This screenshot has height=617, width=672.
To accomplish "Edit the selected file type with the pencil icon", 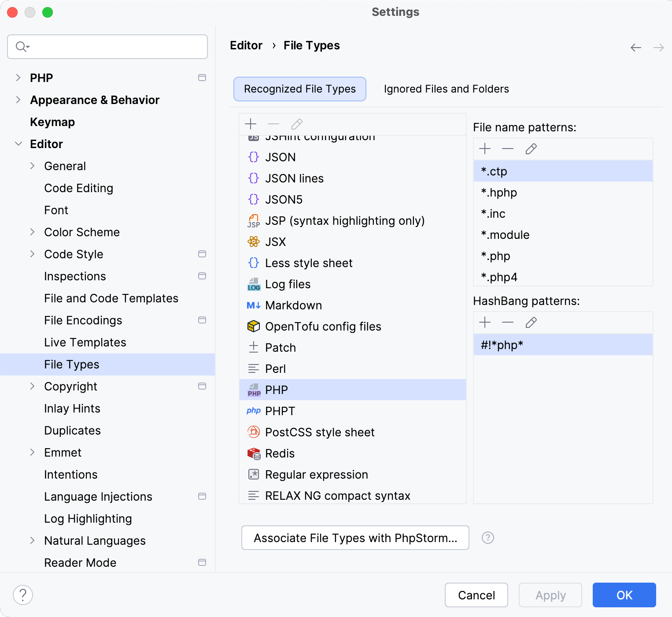I will pyautogui.click(x=297, y=124).
